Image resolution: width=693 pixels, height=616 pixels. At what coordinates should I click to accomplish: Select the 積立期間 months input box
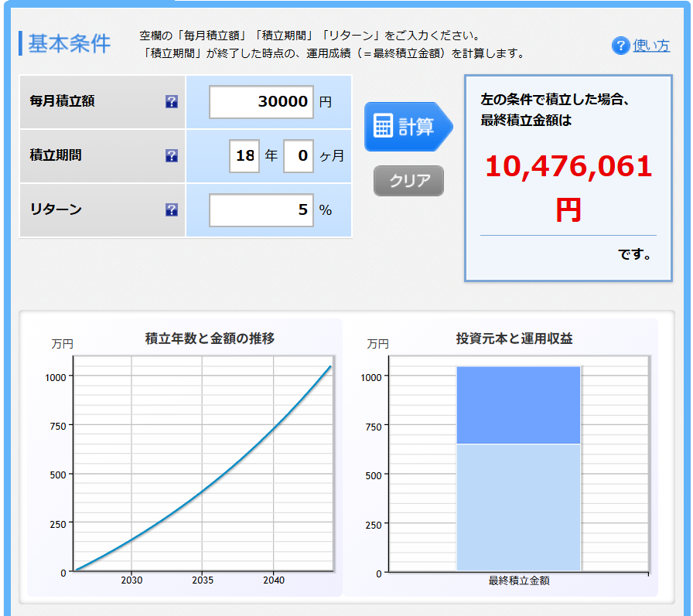point(298,156)
